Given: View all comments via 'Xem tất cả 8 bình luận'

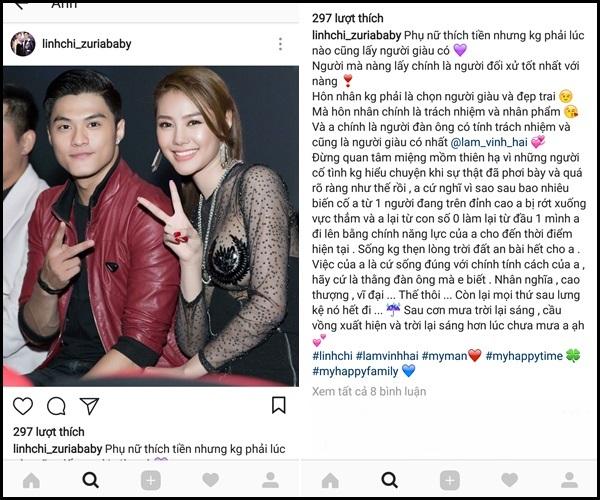Looking at the screenshot, I should click(369, 391).
